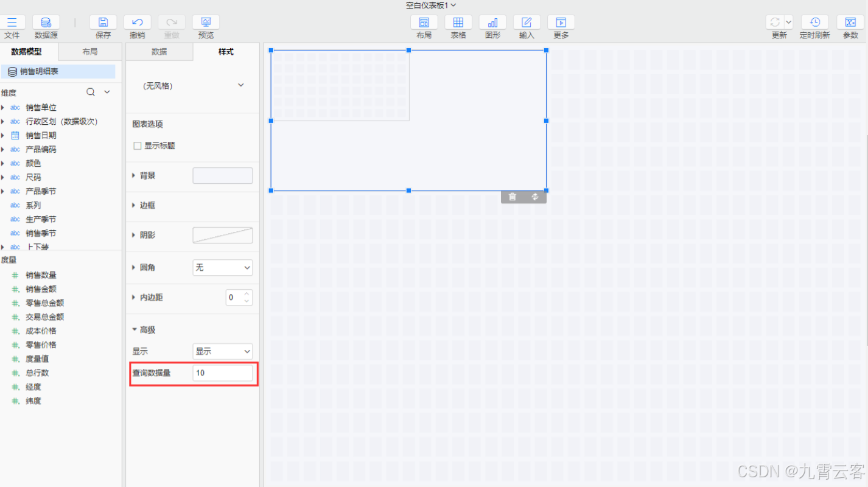
Task: Search dimensions with the magnifier icon
Action: point(91,93)
